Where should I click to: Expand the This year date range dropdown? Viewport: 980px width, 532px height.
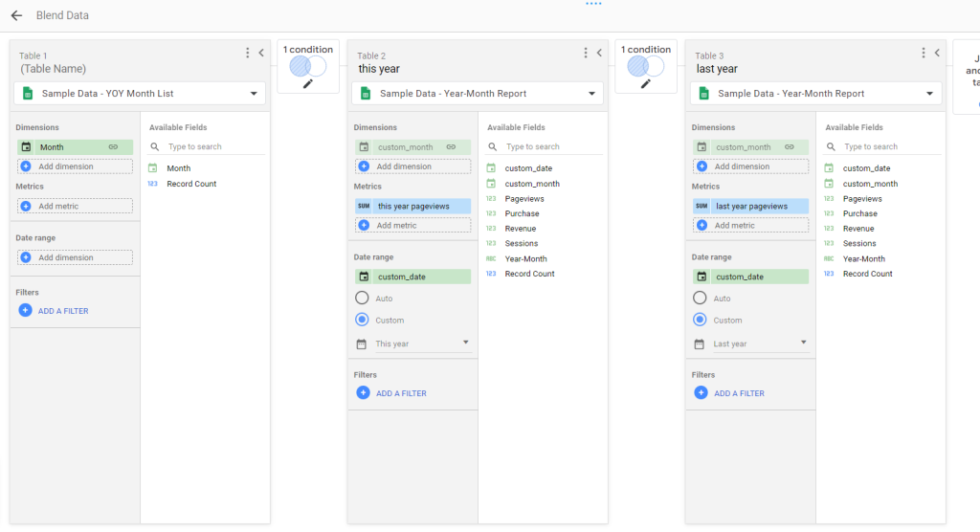[x=466, y=343]
